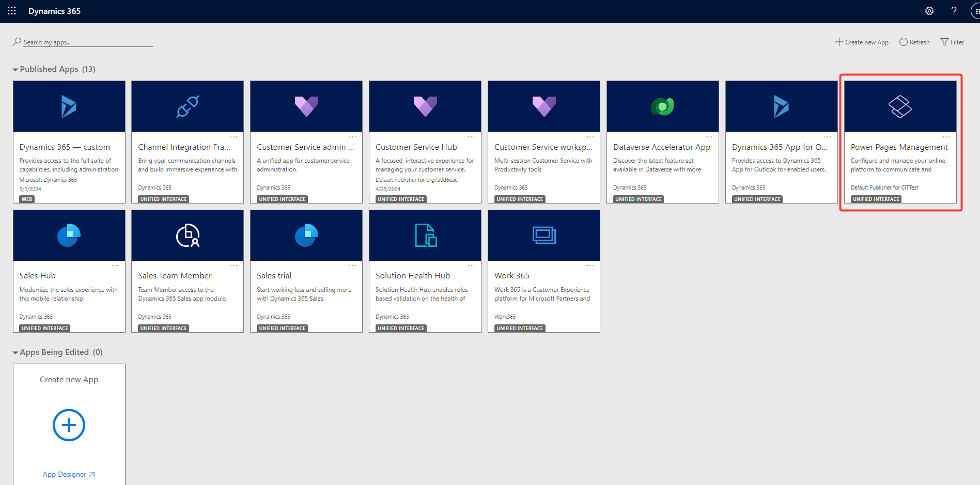Viewport: 980px width, 485px height.
Task: Open the Solution Health Hub title
Action: (x=413, y=276)
